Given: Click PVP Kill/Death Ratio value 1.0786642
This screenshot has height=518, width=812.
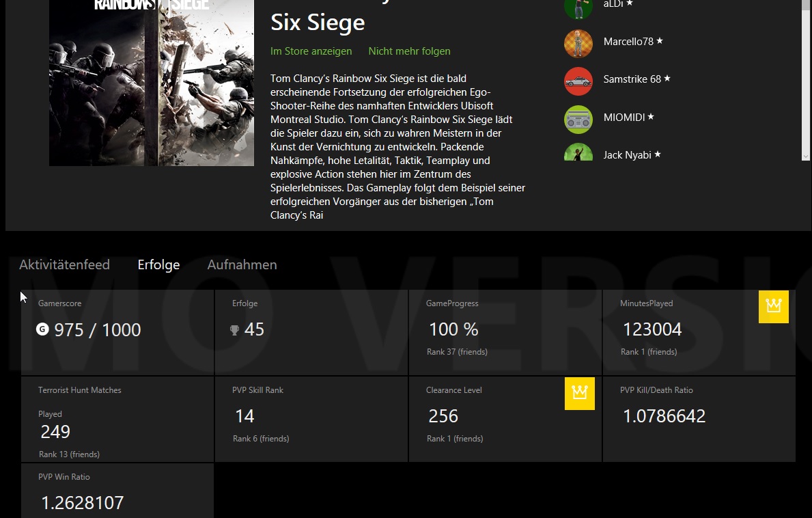Looking at the screenshot, I should tap(664, 416).
